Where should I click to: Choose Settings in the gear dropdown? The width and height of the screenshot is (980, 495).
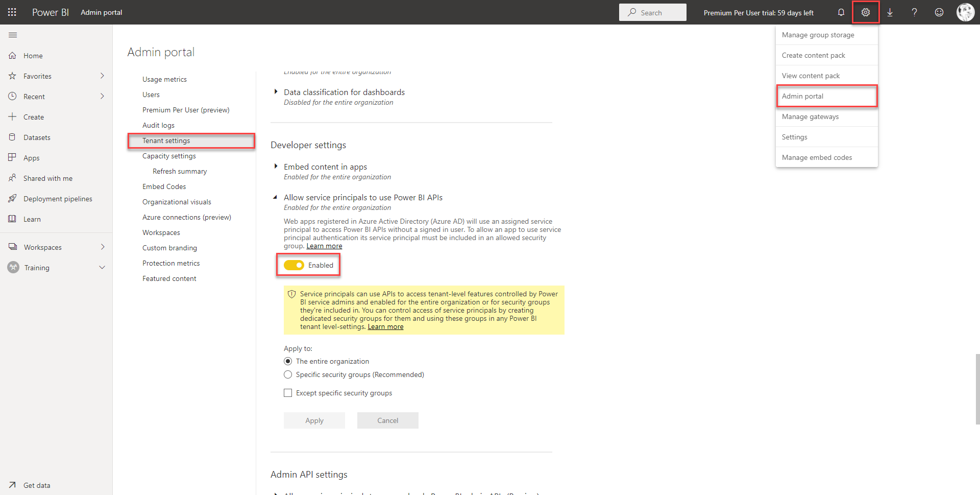(x=827, y=137)
